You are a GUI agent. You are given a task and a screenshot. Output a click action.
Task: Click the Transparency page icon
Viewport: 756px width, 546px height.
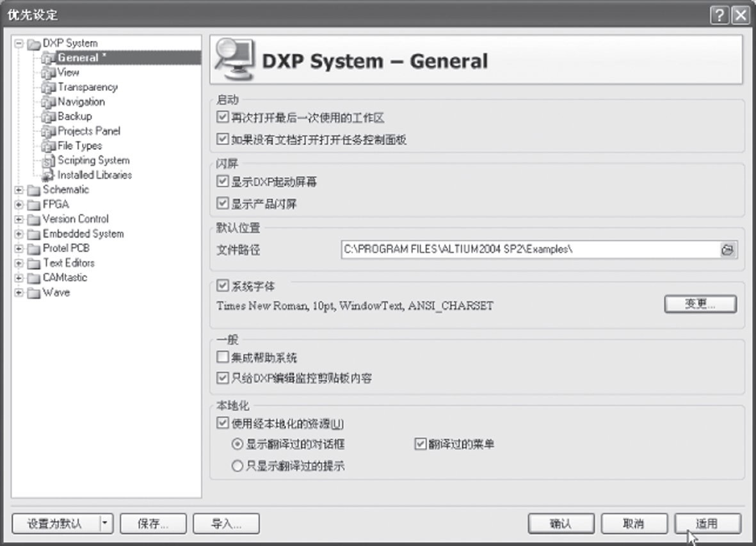point(49,87)
